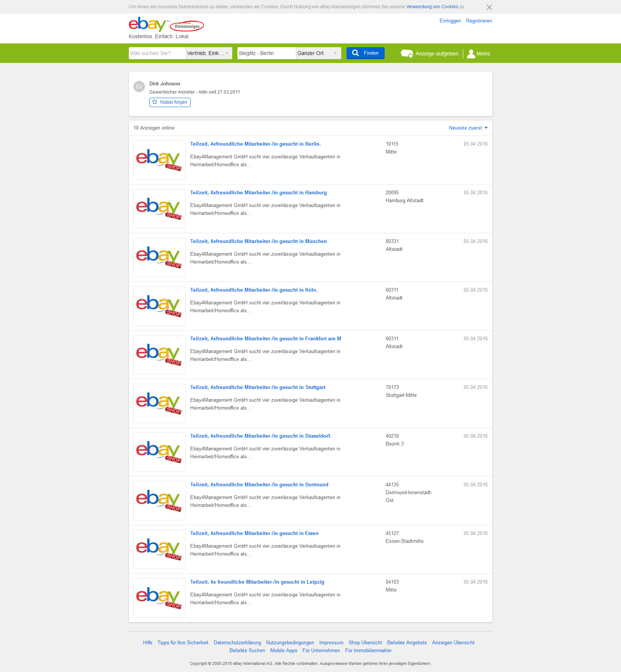Open Datenschutzerklärung footer link
Screen dimensions: 621x672
(x=237, y=643)
